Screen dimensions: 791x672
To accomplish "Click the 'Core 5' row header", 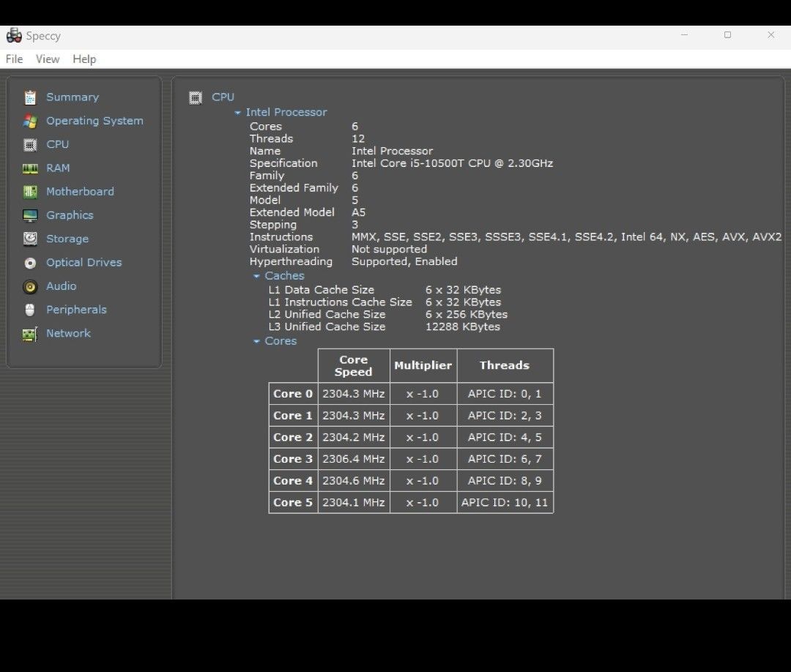I will (293, 503).
